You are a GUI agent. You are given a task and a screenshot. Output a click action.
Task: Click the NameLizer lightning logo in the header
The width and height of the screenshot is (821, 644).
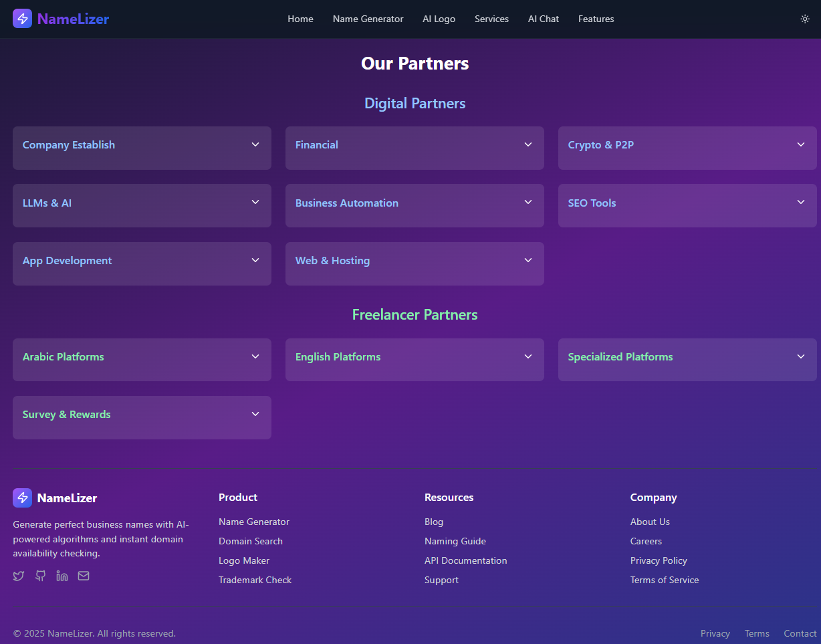click(x=22, y=18)
